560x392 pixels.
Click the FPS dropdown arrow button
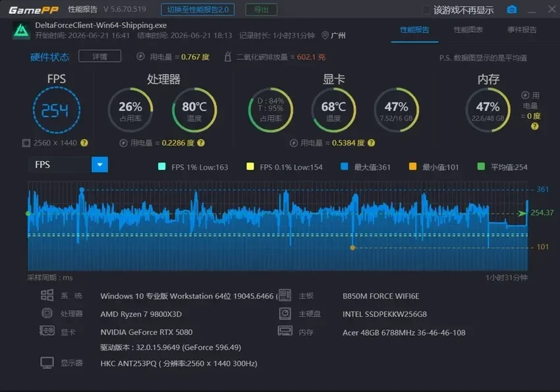tap(99, 165)
